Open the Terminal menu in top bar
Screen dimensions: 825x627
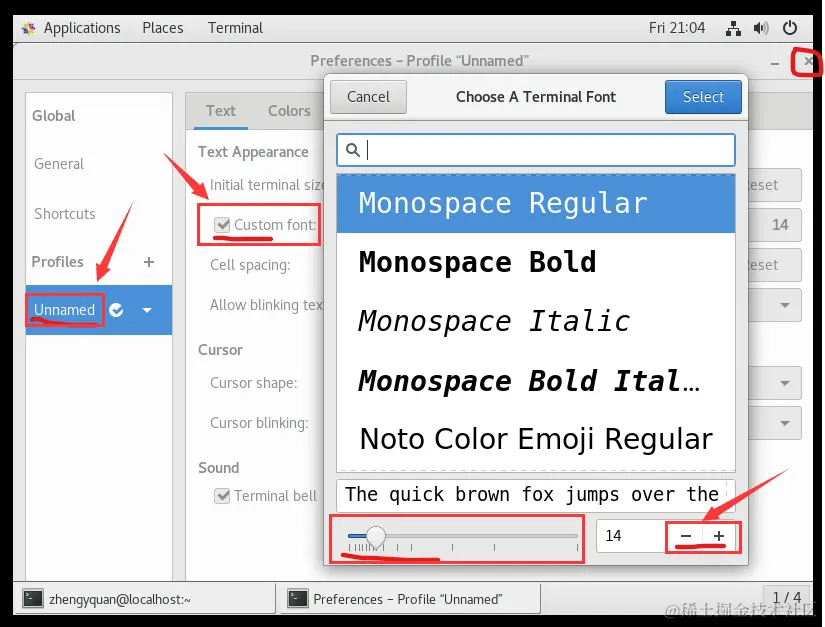pyautogui.click(x=235, y=28)
